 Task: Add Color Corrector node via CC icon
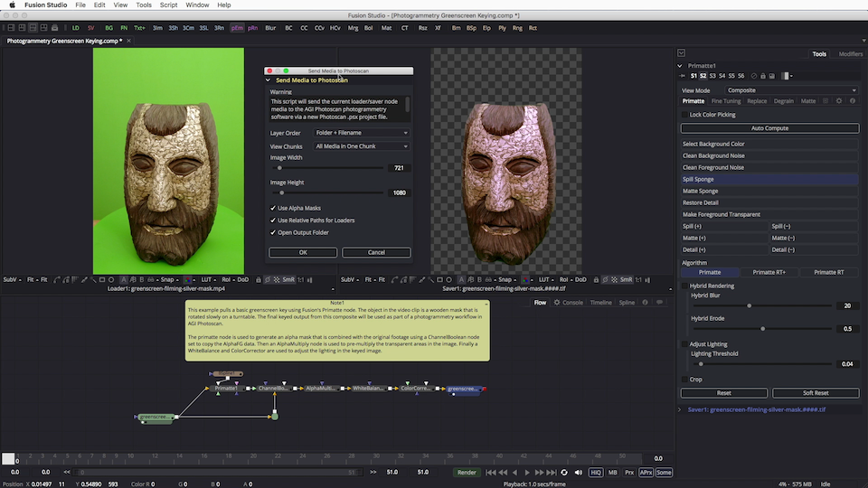(304, 28)
